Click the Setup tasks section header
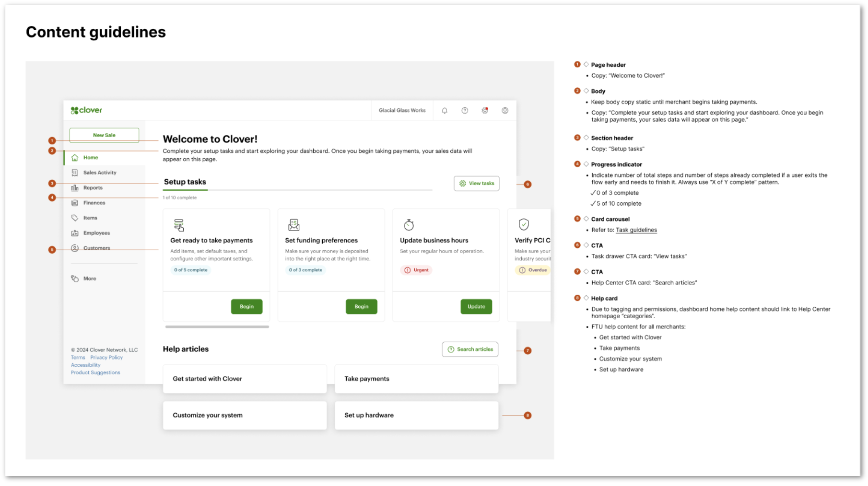 [185, 182]
